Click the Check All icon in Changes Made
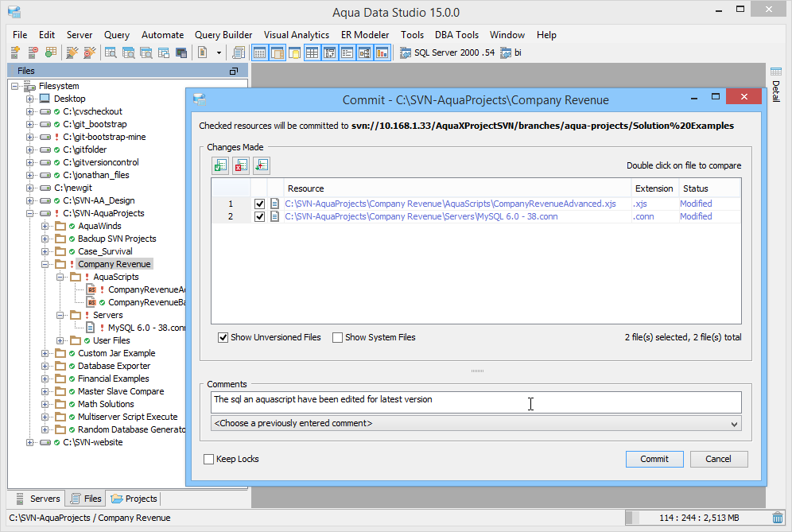 (220, 165)
